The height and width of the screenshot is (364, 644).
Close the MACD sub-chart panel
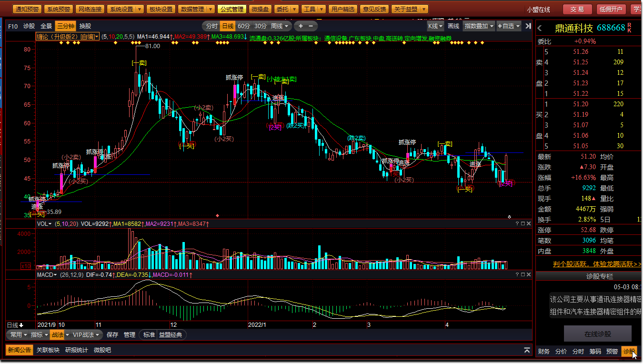[529, 275]
